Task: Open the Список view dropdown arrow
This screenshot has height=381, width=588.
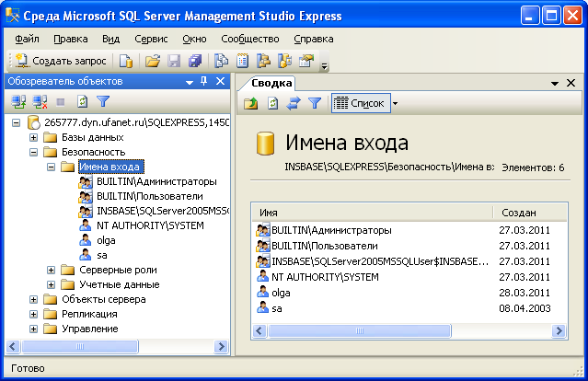Action: click(395, 103)
